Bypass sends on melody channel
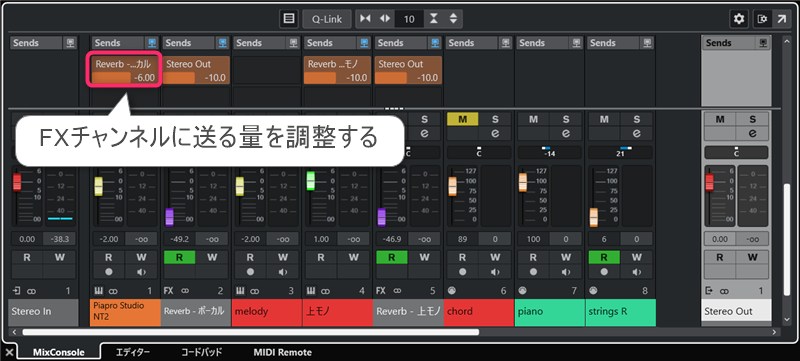800x361 pixels. 293,43
